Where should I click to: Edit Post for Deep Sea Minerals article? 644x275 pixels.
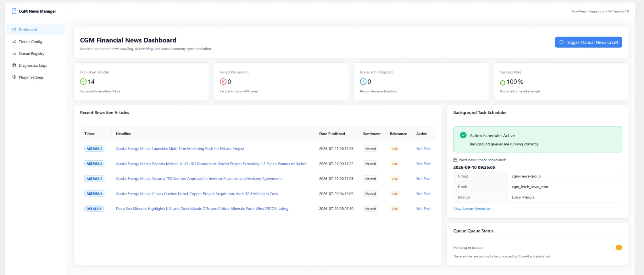[423, 209]
